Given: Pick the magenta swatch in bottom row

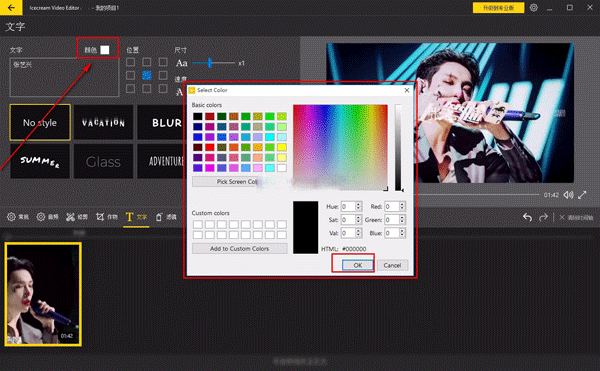Looking at the screenshot, I should click(210, 168).
